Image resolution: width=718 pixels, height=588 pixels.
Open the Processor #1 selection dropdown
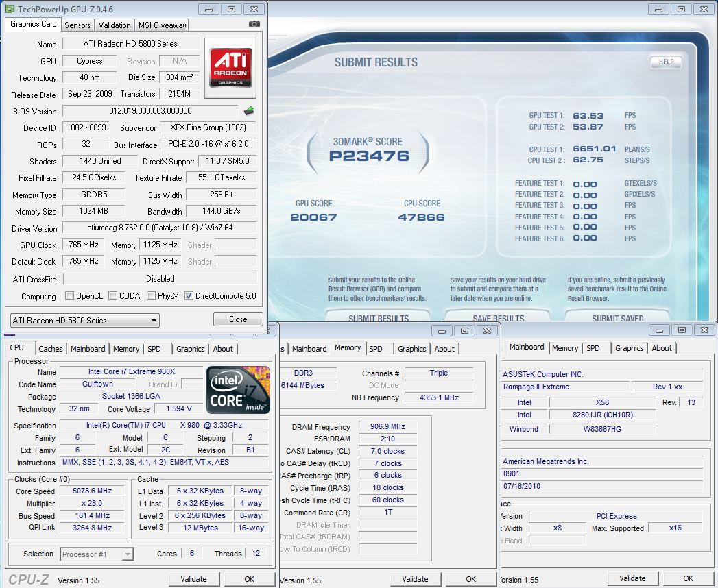97,554
